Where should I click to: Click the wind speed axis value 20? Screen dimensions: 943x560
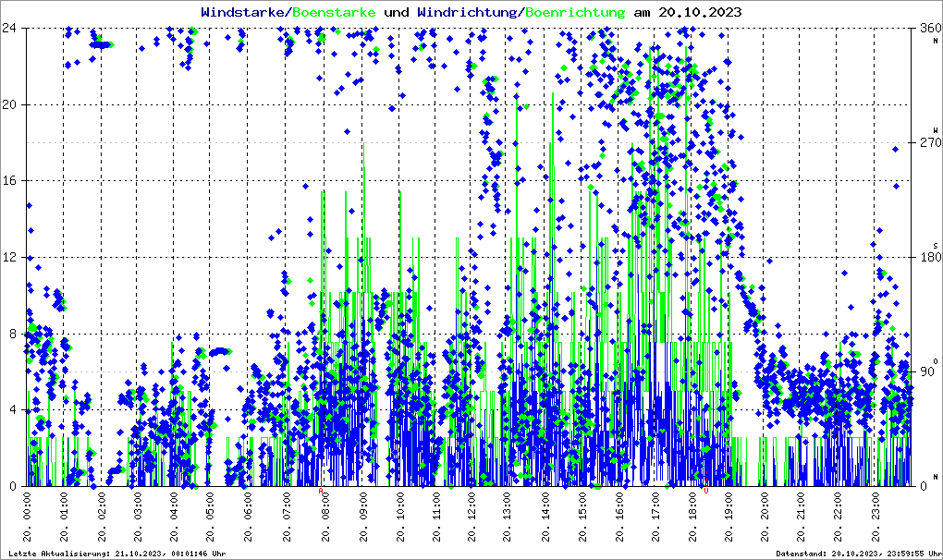click(9, 104)
